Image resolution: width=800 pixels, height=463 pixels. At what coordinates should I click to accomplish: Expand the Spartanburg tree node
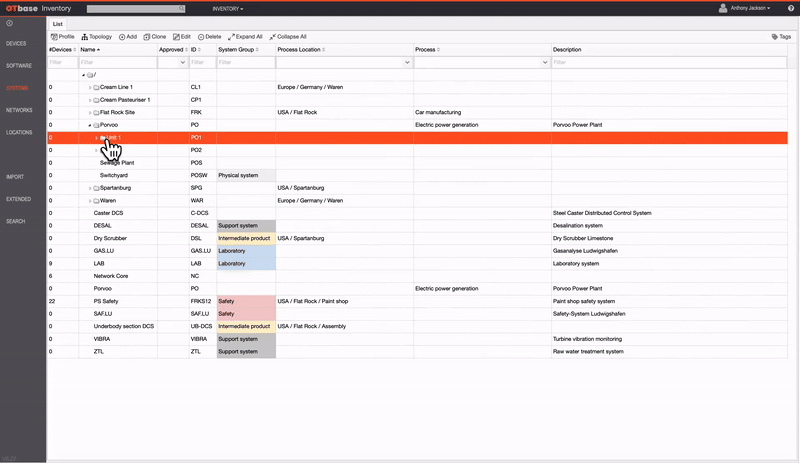[90, 188]
